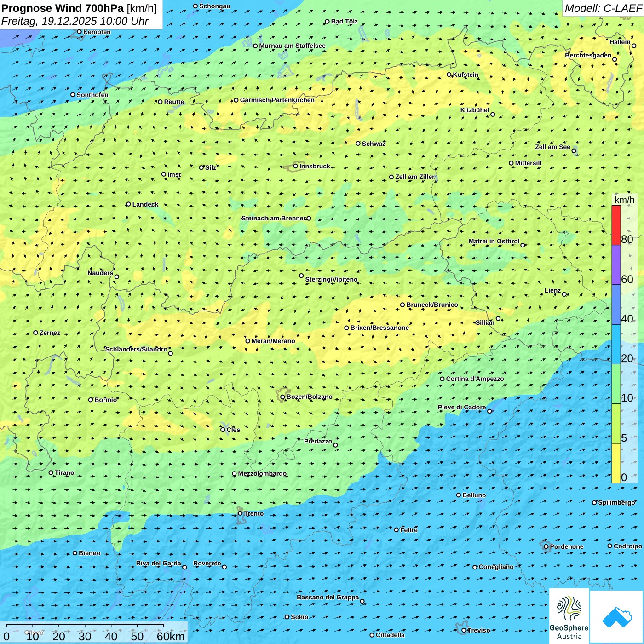Select the Belluno city marker
644x644 pixels.
point(459,495)
